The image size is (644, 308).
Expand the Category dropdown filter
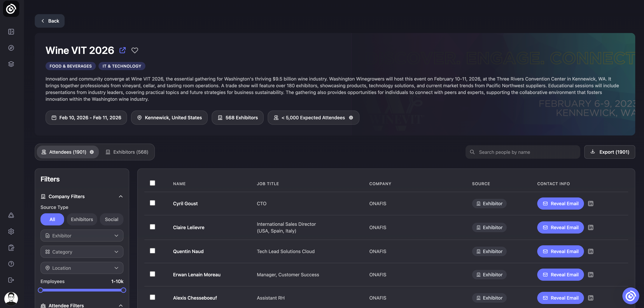tap(82, 252)
